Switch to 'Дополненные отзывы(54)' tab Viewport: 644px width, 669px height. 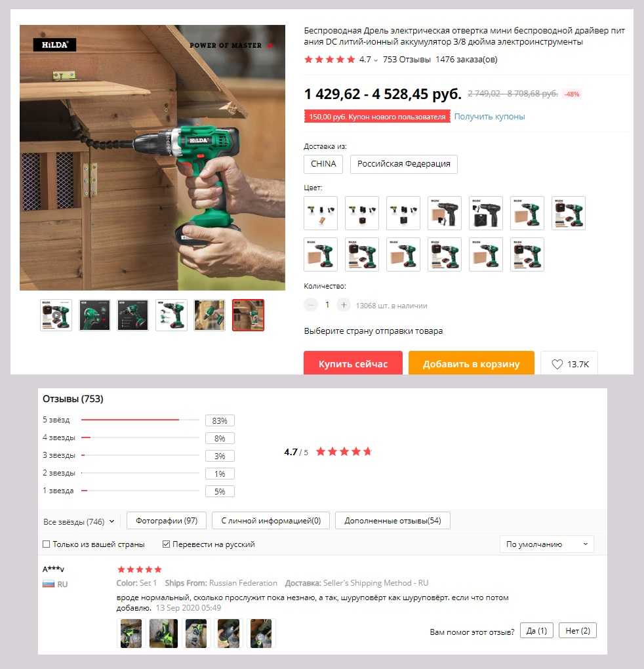393,521
